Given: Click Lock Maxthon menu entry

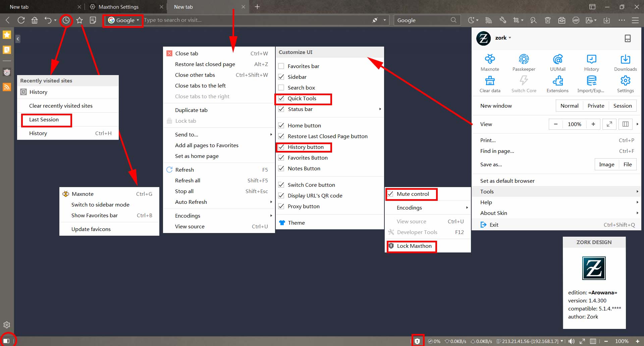Looking at the screenshot, I should (x=428, y=246).
